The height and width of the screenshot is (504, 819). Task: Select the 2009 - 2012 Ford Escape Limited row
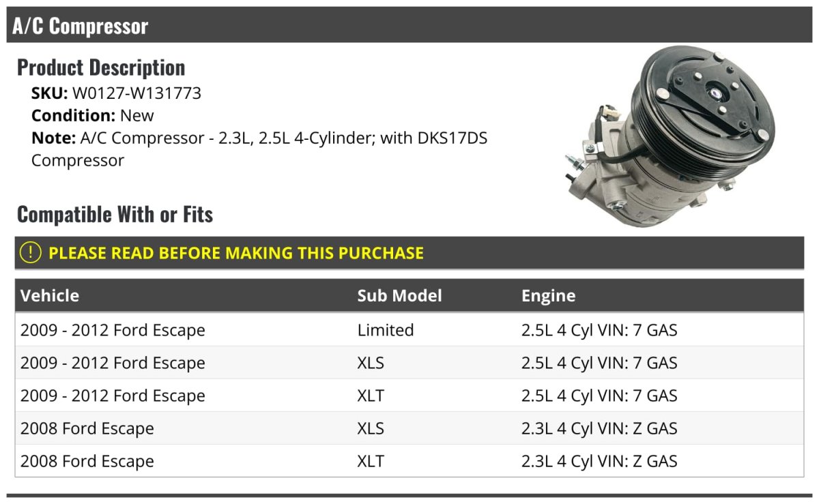pos(113,330)
